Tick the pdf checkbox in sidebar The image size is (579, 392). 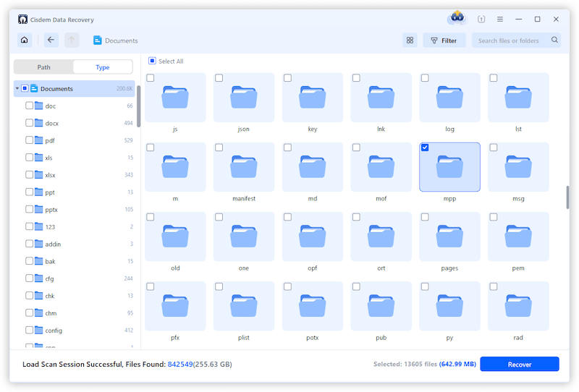click(29, 140)
